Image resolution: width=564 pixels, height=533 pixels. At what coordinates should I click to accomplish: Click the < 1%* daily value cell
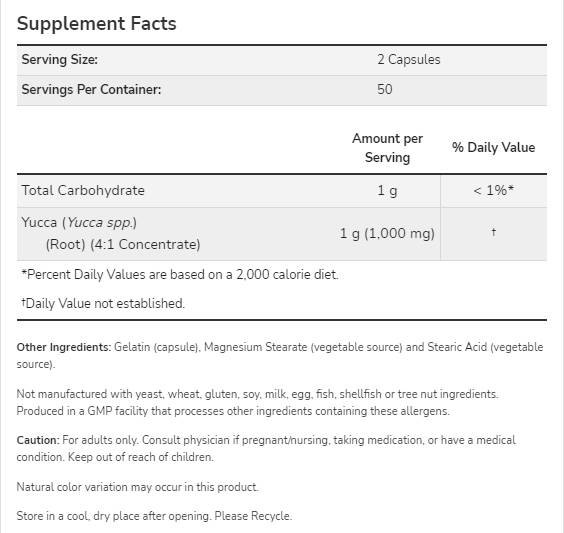tap(494, 190)
